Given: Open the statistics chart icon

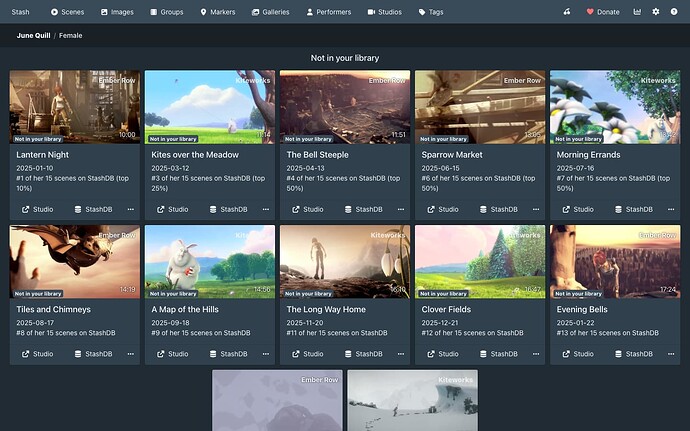Looking at the screenshot, I should click(x=637, y=12).
